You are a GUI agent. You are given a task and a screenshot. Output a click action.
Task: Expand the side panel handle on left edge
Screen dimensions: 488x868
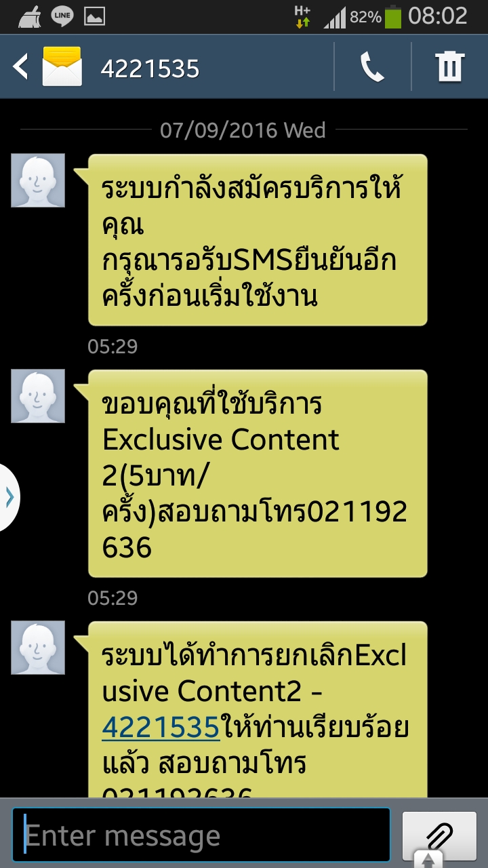click(x=9, y=498)
